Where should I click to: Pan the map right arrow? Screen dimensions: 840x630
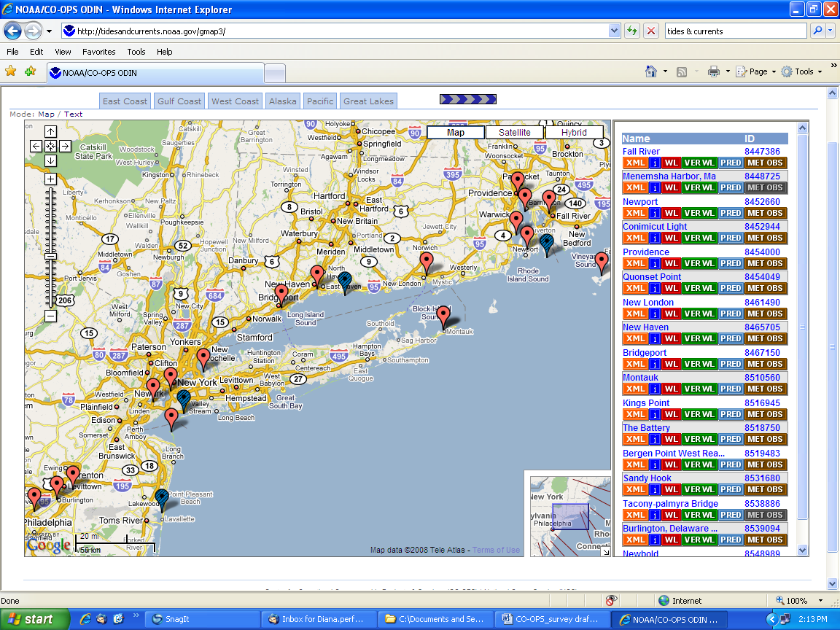click(x=65, y=146)
